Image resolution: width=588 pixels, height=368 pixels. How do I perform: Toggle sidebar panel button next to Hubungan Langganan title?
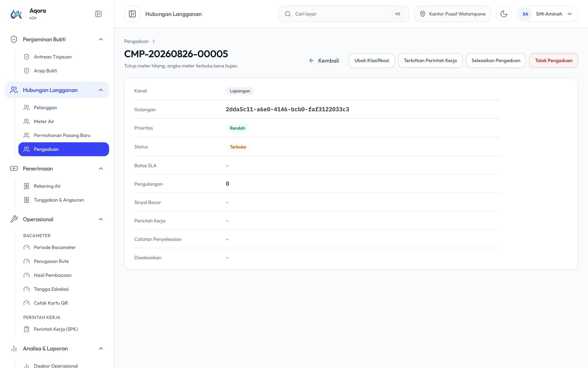(132, 14)
